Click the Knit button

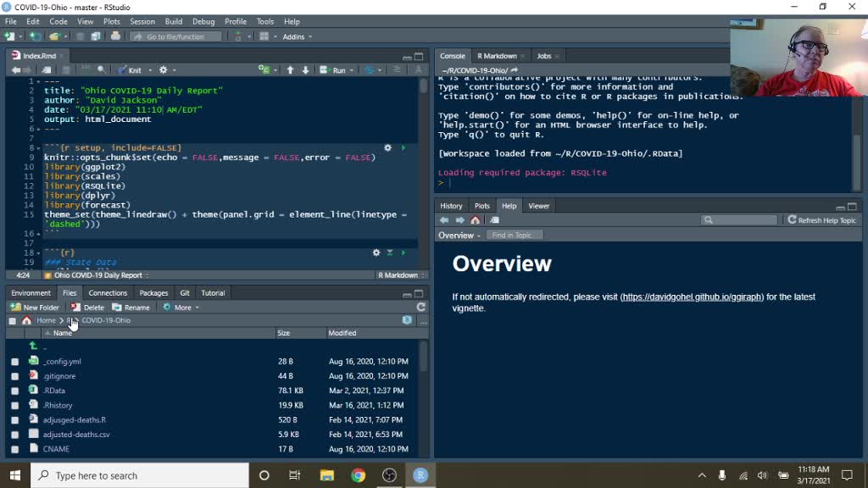point(130,70)
